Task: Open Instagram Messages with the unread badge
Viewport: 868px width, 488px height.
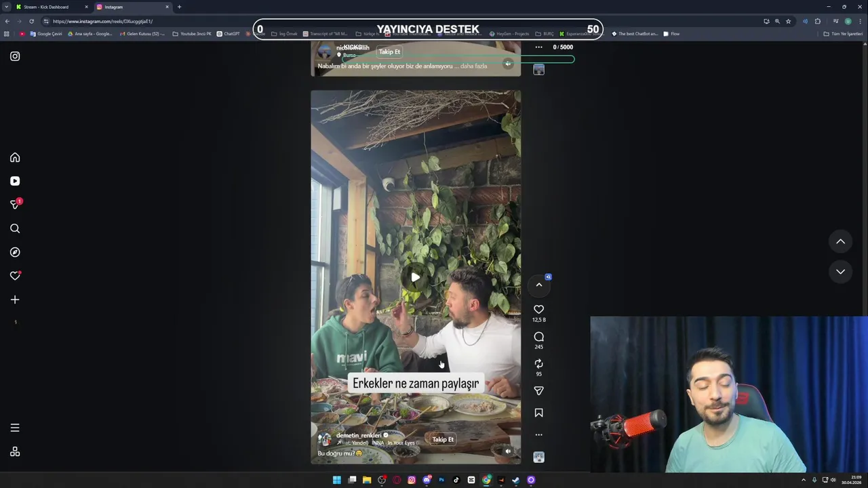Action: [x=15, y=204]
